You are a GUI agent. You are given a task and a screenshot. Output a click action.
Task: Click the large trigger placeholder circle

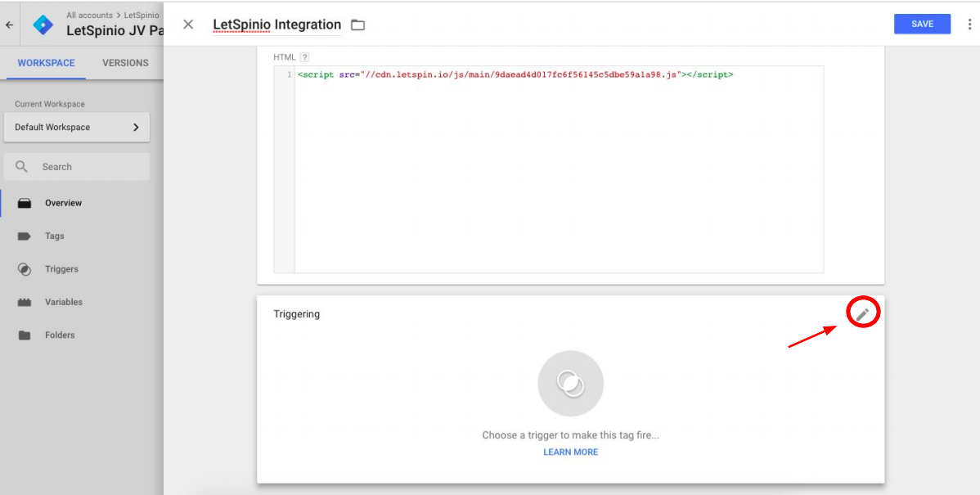click(x=571, y=383)
